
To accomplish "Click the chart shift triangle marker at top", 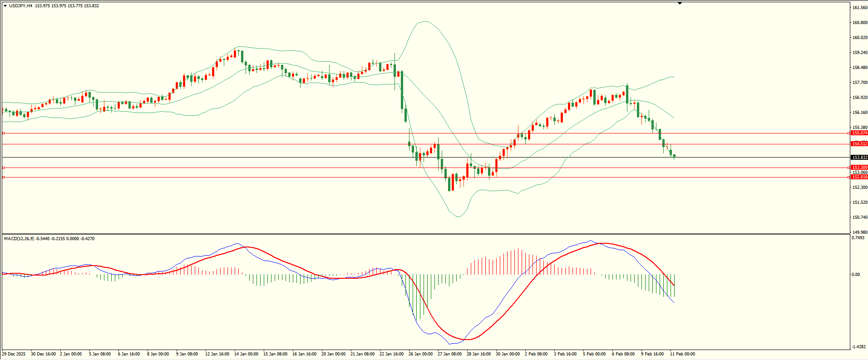I will pyautogui.click(x=680, y=3).
